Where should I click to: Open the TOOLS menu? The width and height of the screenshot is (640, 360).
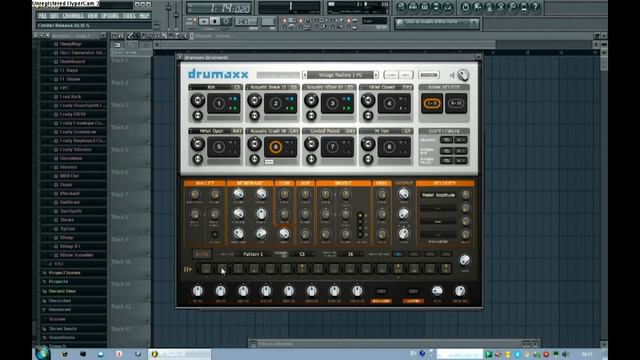[x=129, y=16]
